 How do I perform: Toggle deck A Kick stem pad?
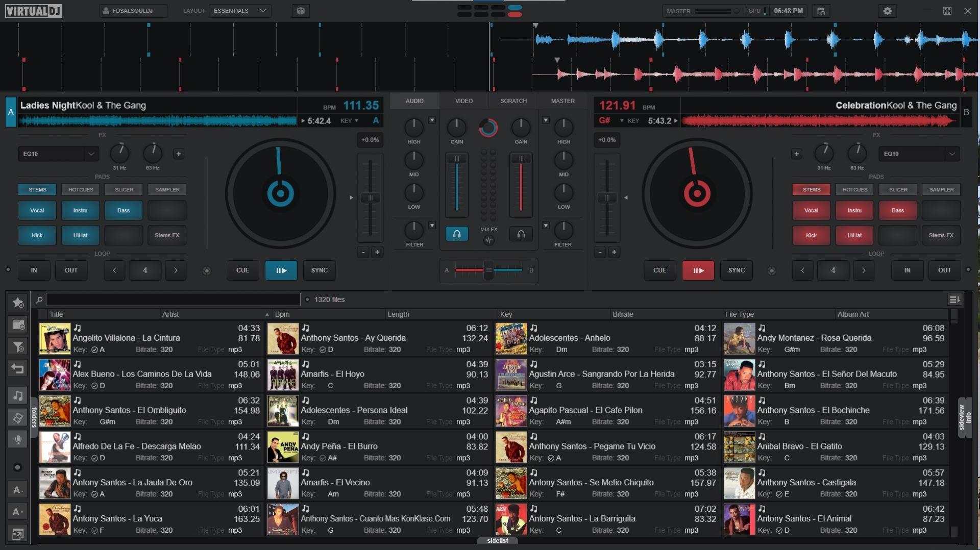37,235
